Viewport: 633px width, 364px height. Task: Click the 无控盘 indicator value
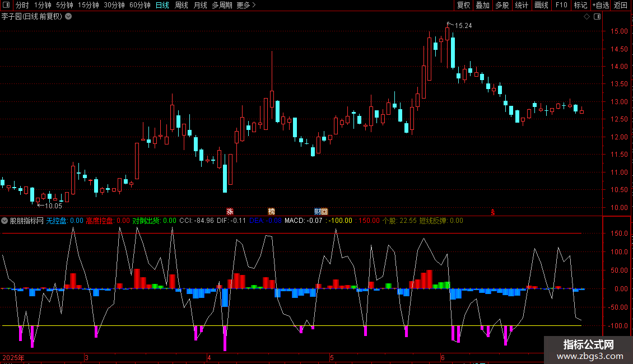pos(64,221)
